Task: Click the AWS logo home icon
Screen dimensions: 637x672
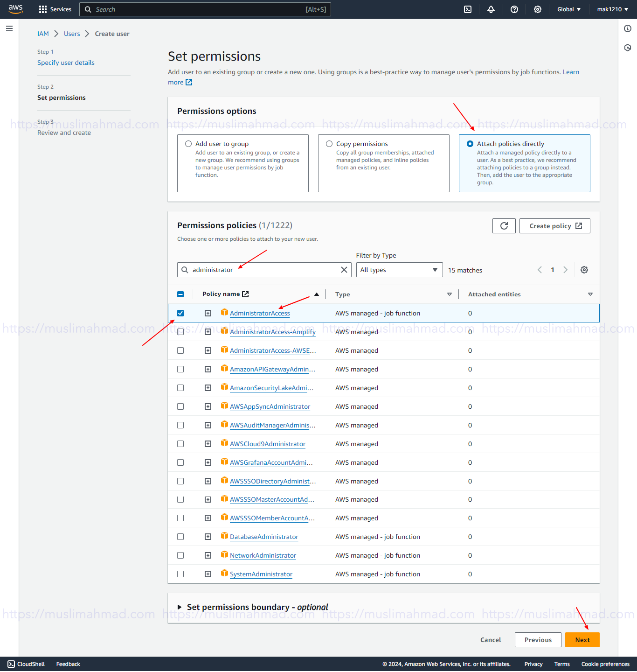Action: click(15, 9)
